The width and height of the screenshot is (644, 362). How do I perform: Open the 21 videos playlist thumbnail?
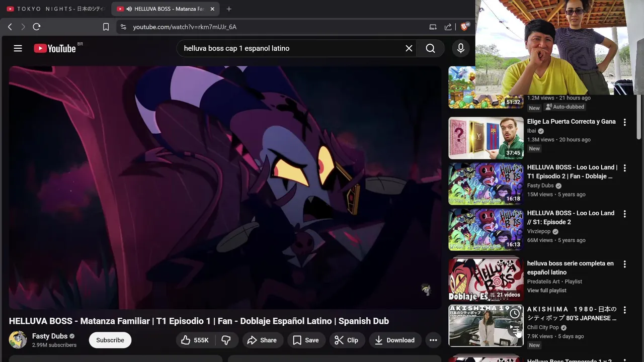(x=486, y=280)
